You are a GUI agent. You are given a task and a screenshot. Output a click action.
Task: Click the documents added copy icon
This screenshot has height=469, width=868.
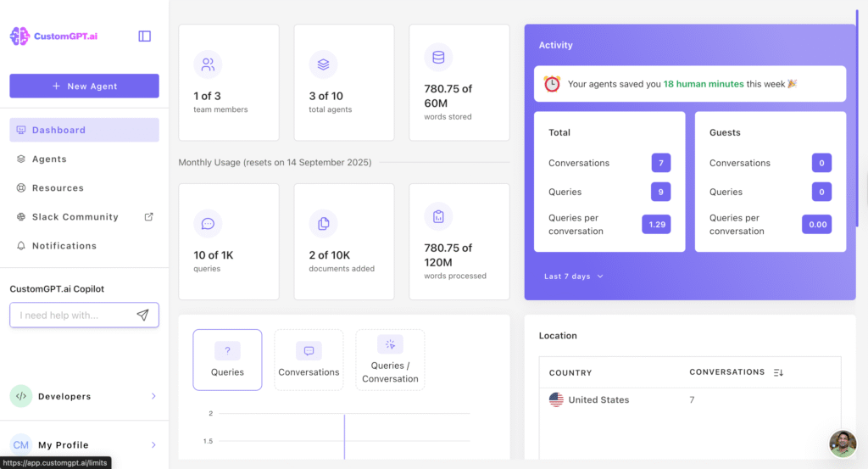coord(323,224)
